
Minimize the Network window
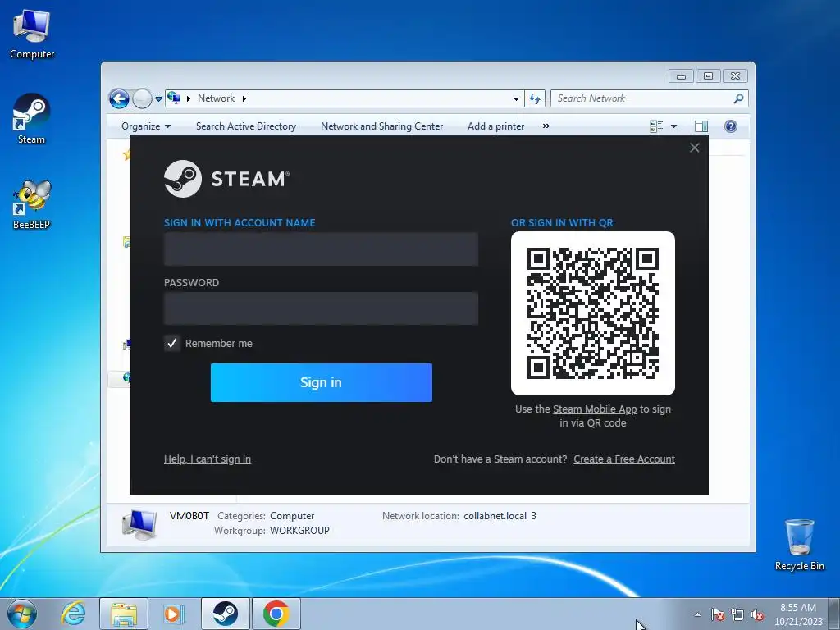pyautogui.click(x=681, y=76)
